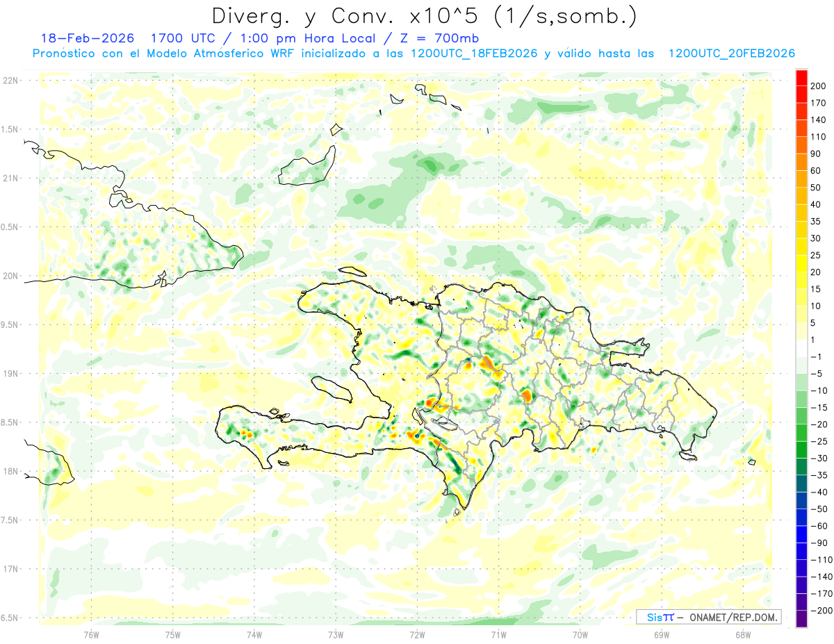The height and width of the screenshot is (644, 834).
Task: Click the '76W' longitude label
Action: (91, 634)
